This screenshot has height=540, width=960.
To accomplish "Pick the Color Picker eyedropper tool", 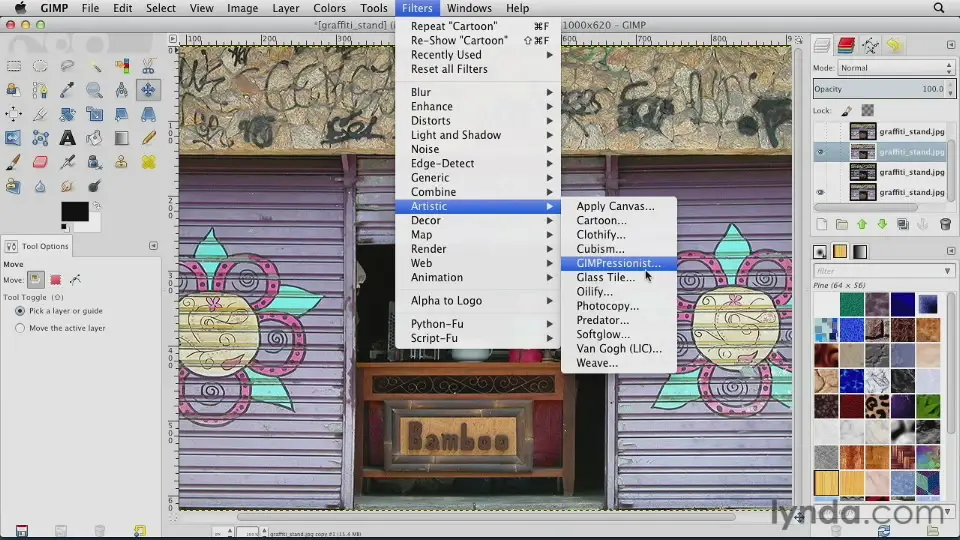I will [67, 90].
